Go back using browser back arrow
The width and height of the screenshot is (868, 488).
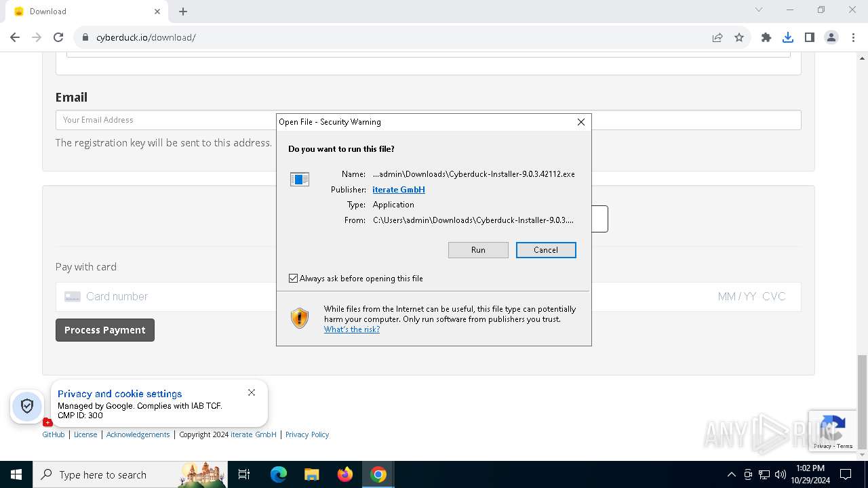click(x=15, y=37)
